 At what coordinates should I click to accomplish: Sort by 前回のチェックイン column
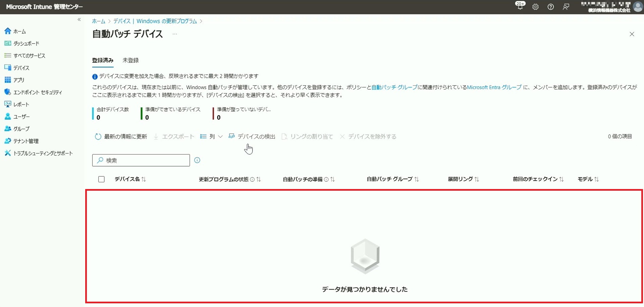[538, 179]
